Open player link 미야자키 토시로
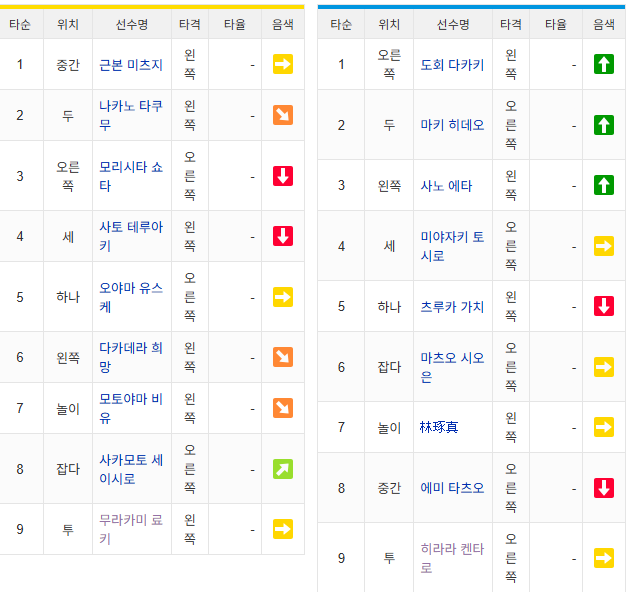Viewport: 632px width, 592px height. [x=452, y=246]
